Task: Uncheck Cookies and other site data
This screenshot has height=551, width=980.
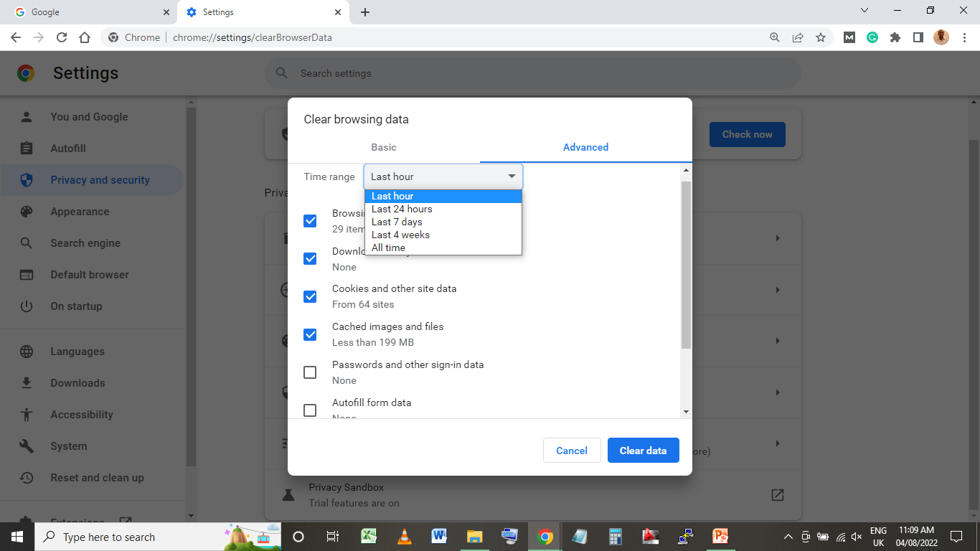Action: (310, 296)
